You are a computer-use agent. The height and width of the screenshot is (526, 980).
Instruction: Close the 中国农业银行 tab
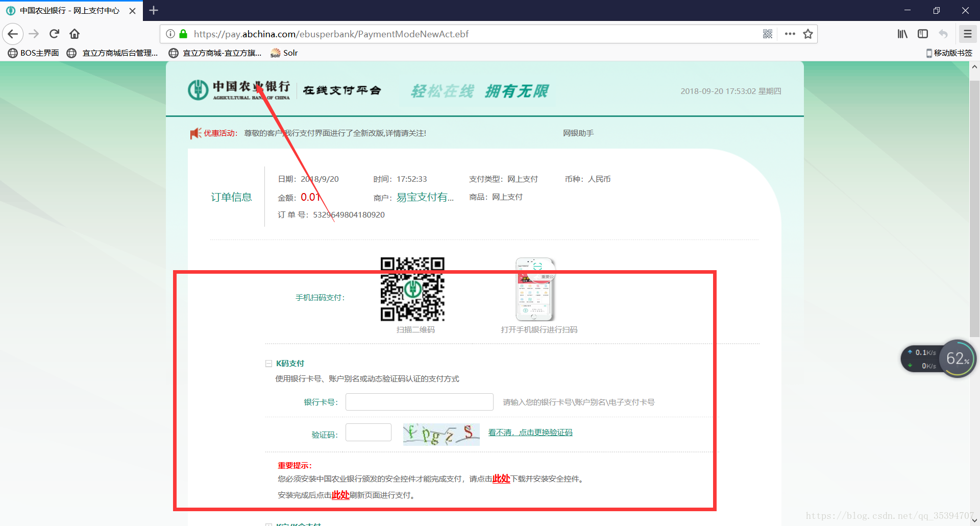pos(132,11)
